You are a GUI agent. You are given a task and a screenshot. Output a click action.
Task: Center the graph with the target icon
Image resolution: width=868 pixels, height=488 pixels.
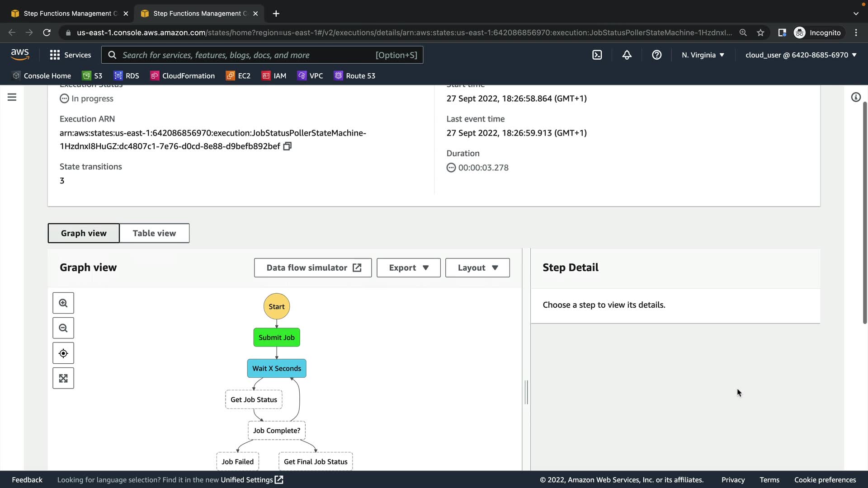tap(63, 353)
